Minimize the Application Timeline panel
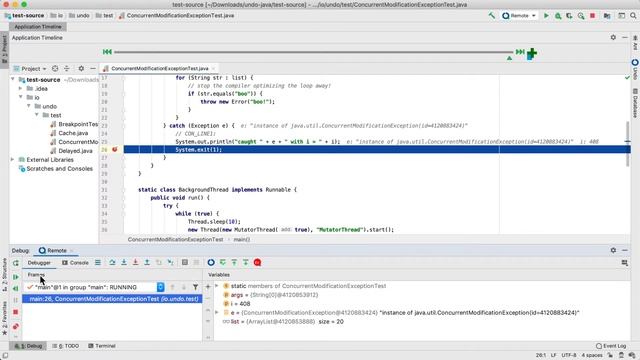Screen dimensions: 640x360 624,37
